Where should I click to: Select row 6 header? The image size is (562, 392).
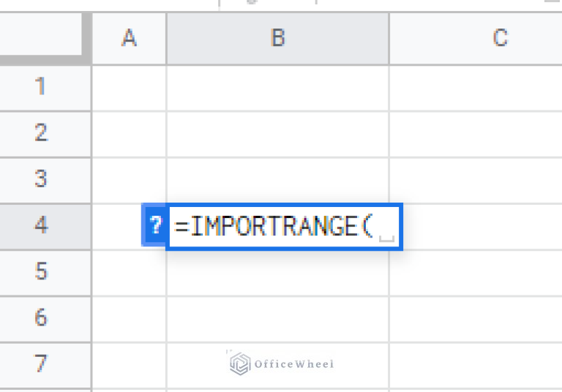[x=41, y=317]
